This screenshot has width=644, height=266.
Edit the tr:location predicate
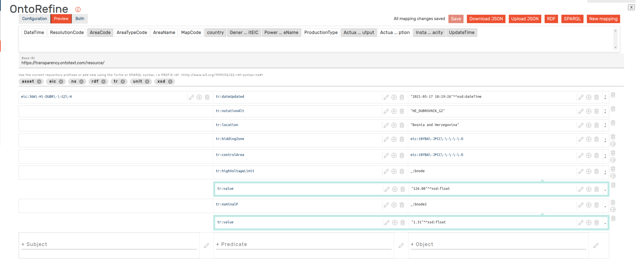point(386,125)
